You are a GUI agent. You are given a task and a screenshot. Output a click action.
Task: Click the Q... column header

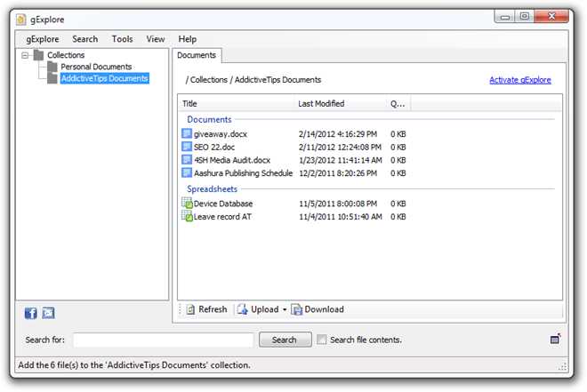point(398,104)
